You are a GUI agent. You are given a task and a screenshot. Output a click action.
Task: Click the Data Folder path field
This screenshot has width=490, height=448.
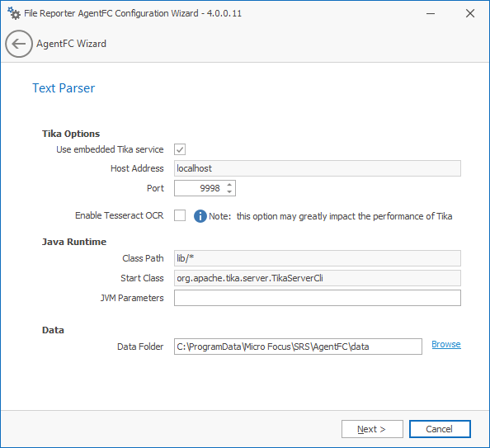point(298,347)
